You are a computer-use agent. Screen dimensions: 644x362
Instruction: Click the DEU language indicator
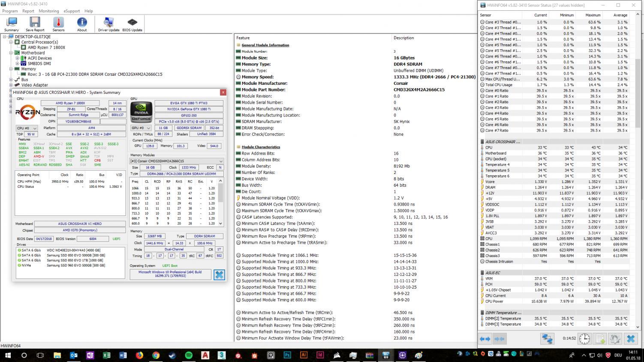[618, 355]
